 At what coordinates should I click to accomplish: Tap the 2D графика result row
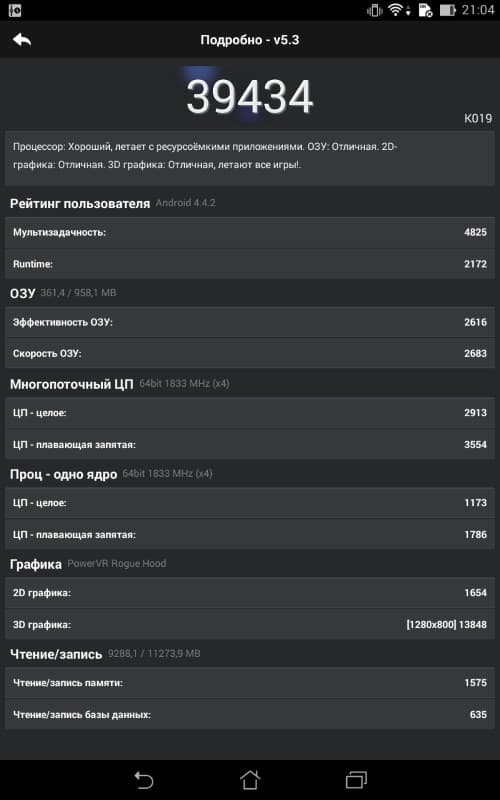(x=250, y=593)
